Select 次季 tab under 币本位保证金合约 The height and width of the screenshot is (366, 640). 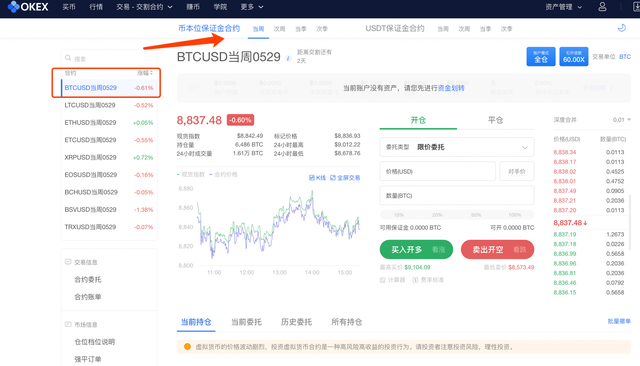322,29
